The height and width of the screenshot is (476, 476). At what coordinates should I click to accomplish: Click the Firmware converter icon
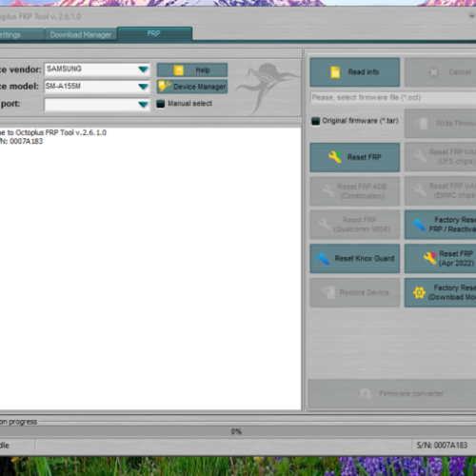(x=366, y=393)
